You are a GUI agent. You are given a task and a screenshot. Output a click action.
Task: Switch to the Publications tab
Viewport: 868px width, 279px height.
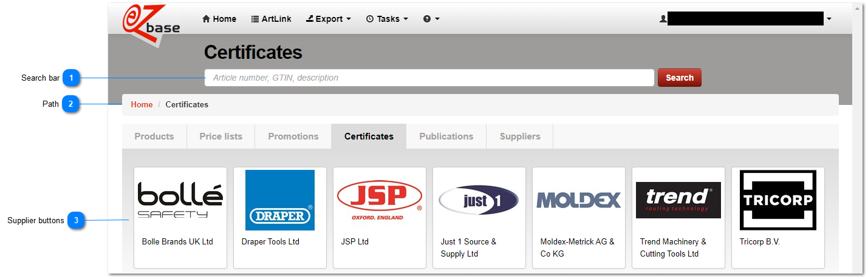pyautogui.click(x=446, y=136)
